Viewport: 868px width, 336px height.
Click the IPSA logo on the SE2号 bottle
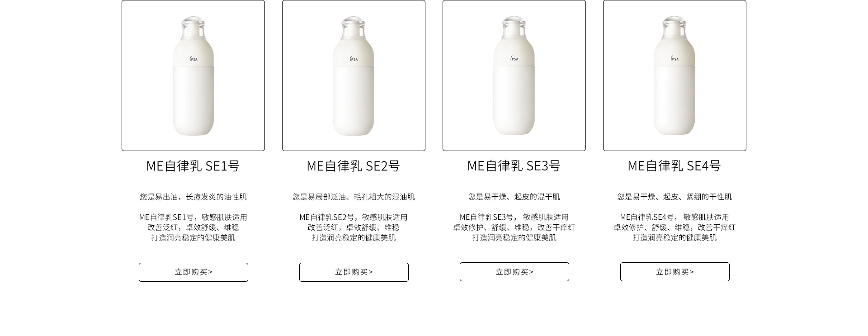pyautogui.click(x=354, y=58)
